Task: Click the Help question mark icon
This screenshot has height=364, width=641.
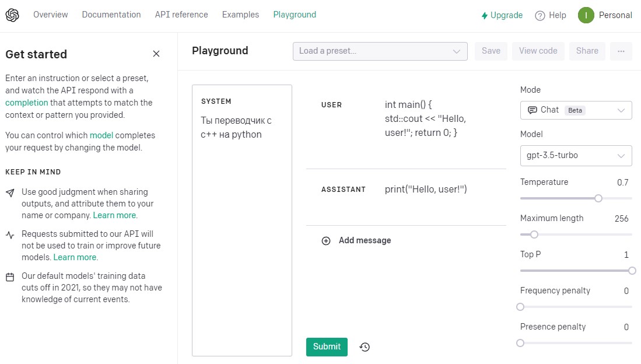Action: pyautogui.click(x=540, y=16)
